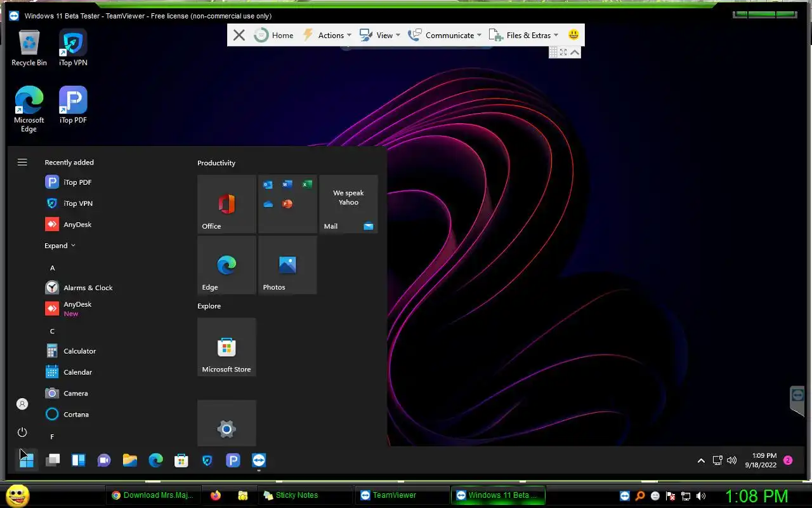Open File Explorer on remote taskbar
The width and height of the screenshot is (812, 508).
[x=130, y=460]
